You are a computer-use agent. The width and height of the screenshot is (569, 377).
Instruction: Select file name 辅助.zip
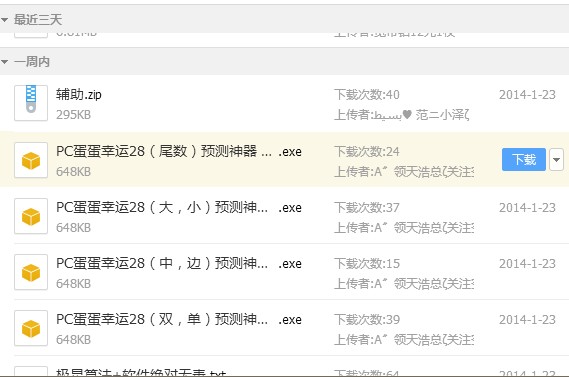click(x=79, y=95)
